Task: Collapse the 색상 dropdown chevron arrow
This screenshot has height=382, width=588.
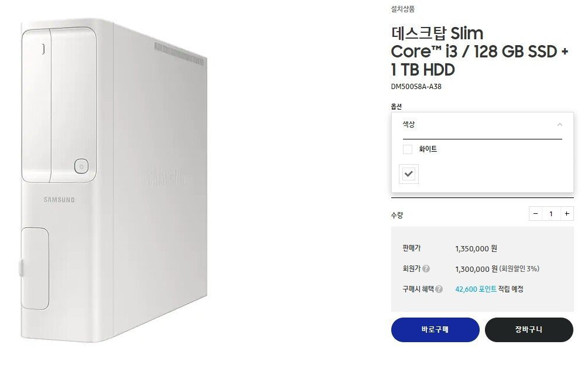Action: coord(559,125)
